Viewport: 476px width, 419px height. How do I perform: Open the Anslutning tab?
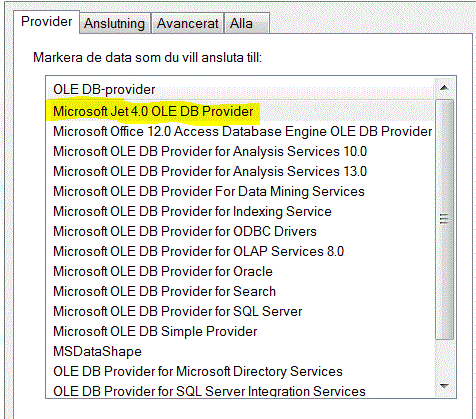pyautogui.click(x=115, y=23)
